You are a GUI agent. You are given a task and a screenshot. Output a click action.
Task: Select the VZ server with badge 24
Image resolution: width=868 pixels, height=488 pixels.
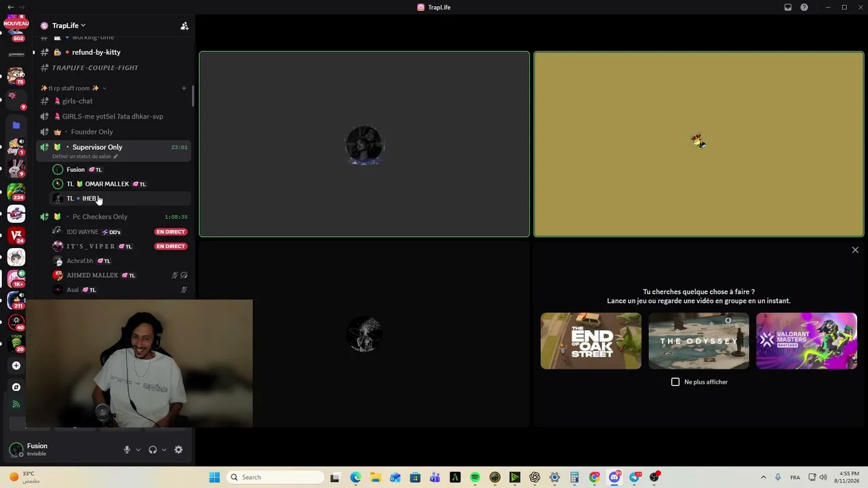(x=16, y=235)
